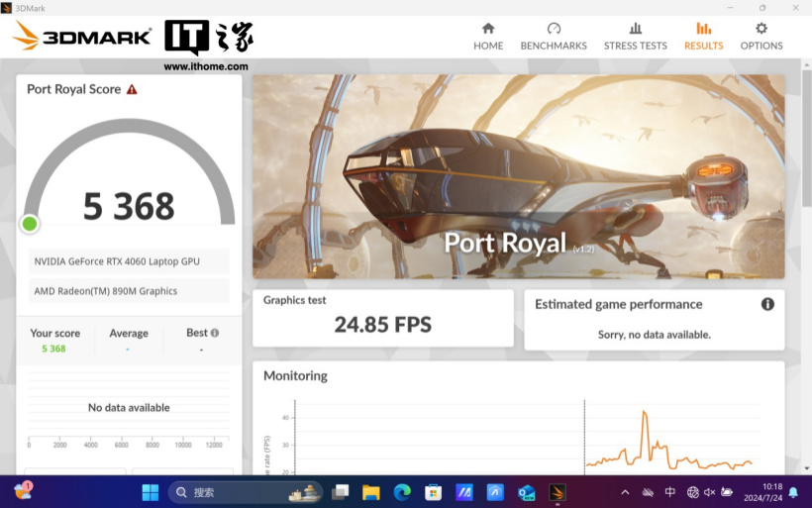Toggle the Chinese input method indicator
This screenshot has height=508, width=812.
coord(670,492)
